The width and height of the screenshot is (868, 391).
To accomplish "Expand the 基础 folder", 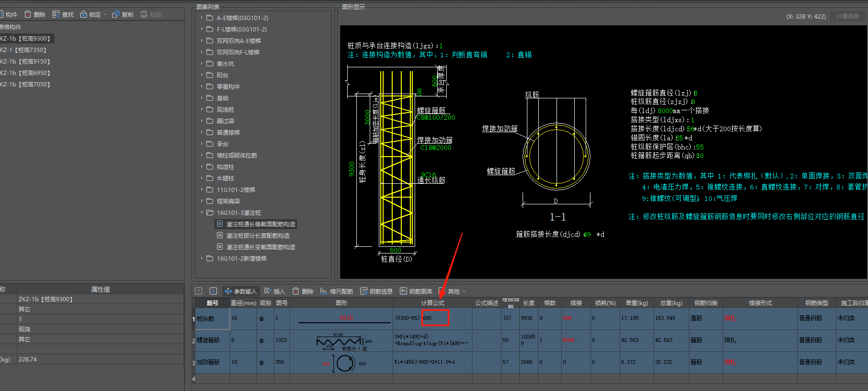I will click(x=202, y=98).
